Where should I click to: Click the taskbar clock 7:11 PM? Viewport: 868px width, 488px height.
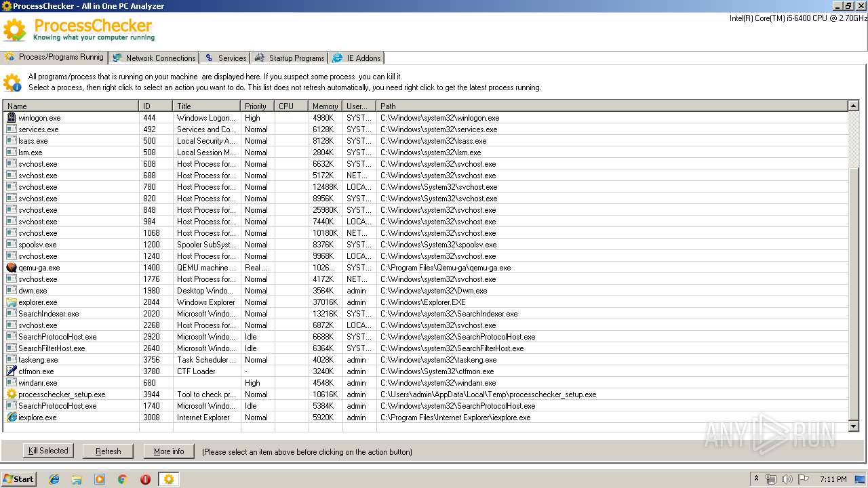(x=833, y=479)
